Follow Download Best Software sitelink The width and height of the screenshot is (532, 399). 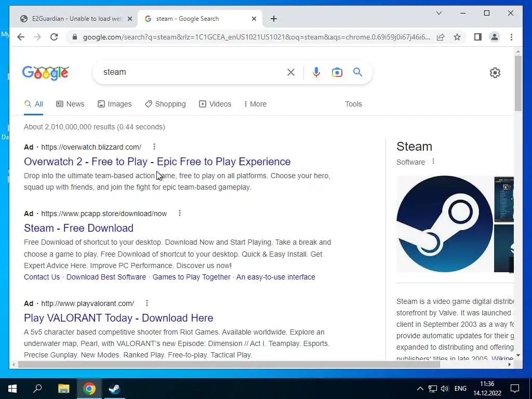click(106, 277)
